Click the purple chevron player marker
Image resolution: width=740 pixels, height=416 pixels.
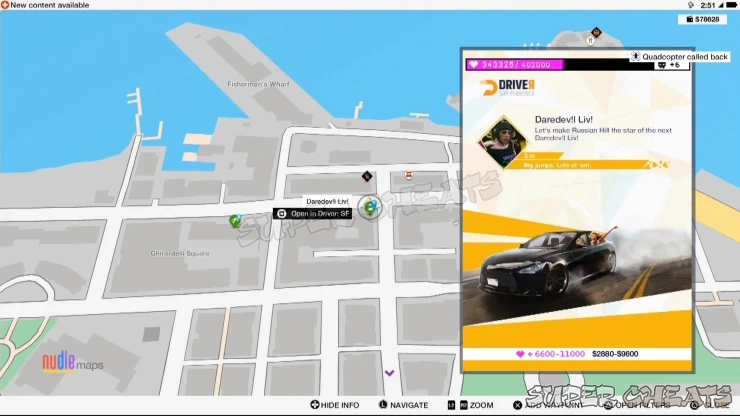pos(389,373)
